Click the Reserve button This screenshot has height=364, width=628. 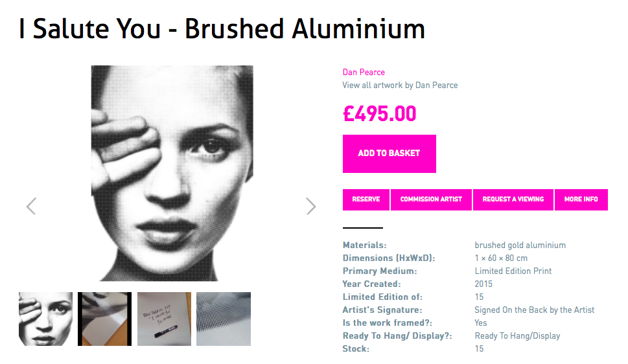pos(366,199)
